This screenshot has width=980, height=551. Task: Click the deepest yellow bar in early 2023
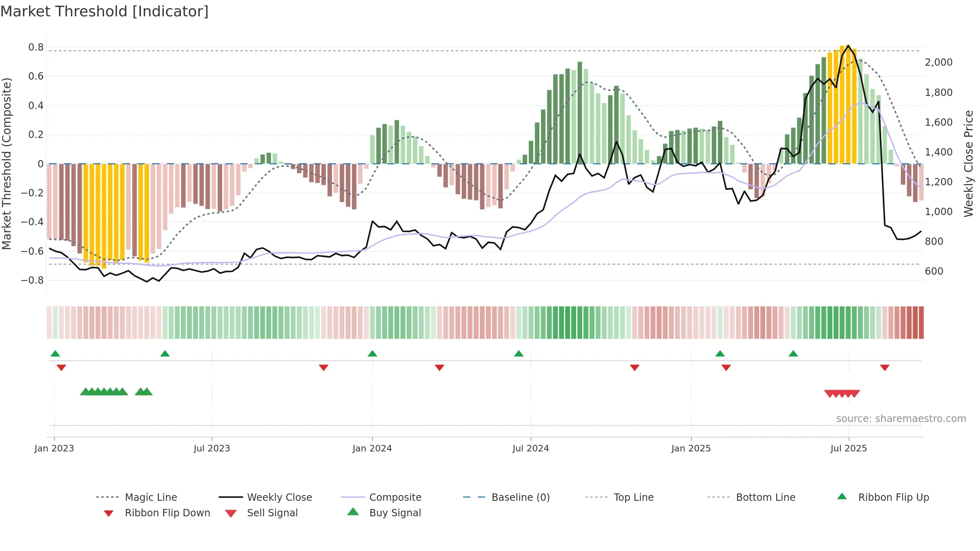(104, 216)
